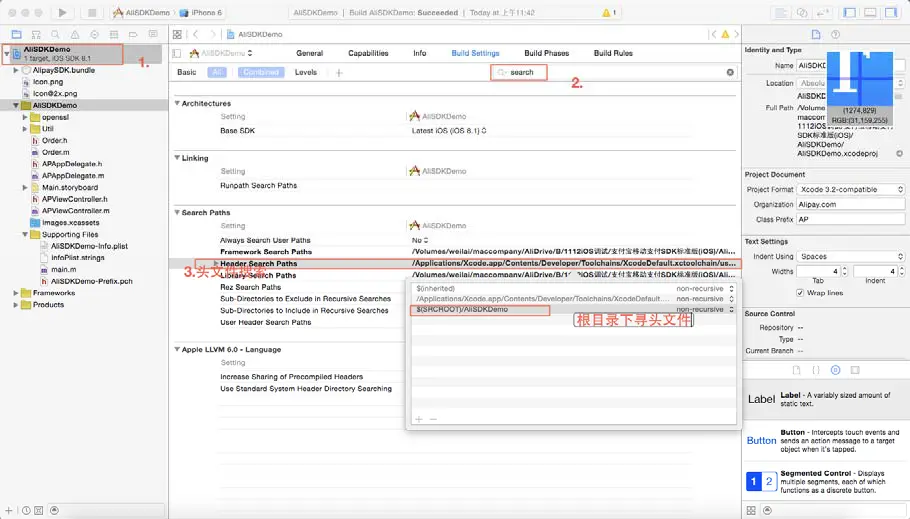Open the Symbol navigator tab
This screenshot has height=519, width=910.
[36, 34]
